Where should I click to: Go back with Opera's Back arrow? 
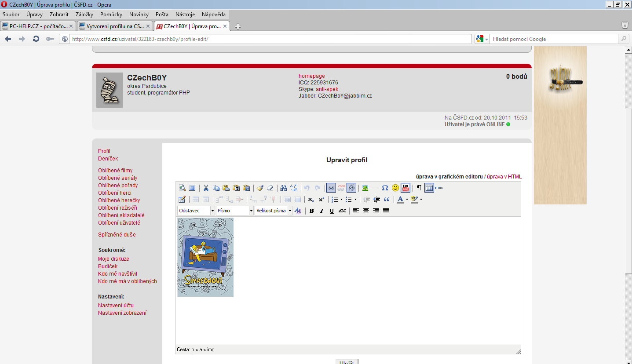click(x=8, y=39)
